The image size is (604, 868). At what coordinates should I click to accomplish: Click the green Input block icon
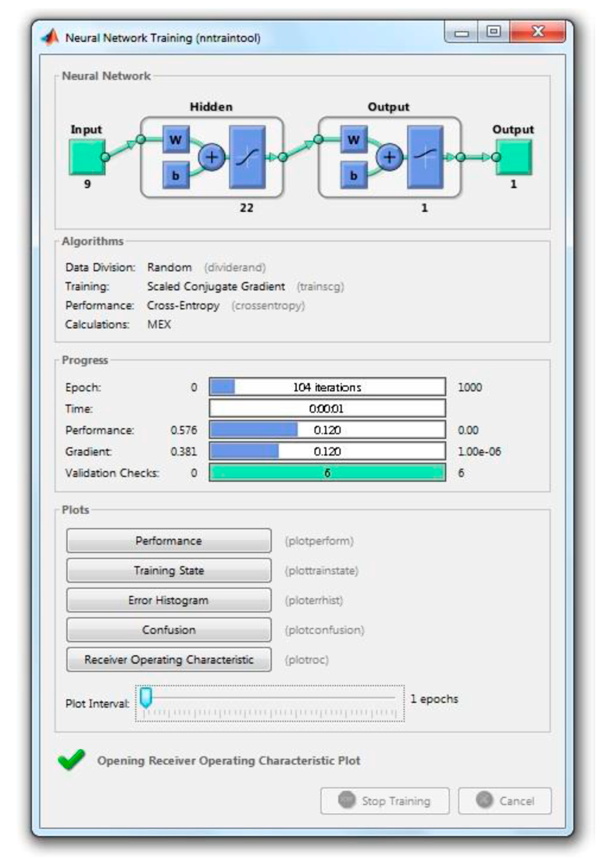[87, 157]
